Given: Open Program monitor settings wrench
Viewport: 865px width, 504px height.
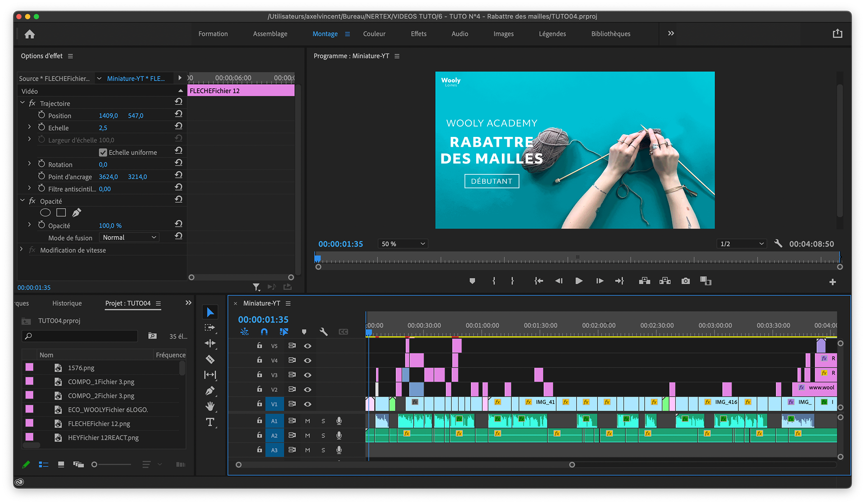Looking at the screenshot, I should [x=778, y=244].
